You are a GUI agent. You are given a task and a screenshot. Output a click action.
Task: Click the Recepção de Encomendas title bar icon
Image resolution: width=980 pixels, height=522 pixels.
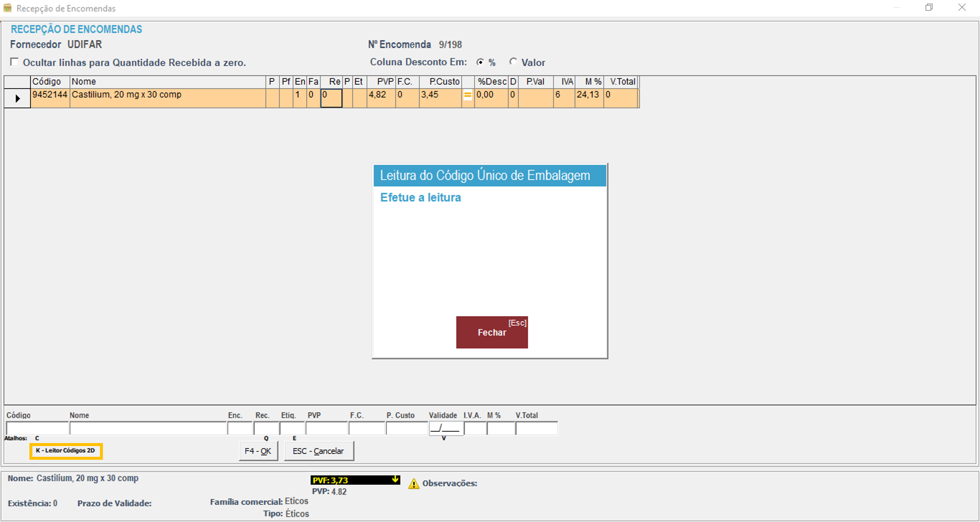7,8
